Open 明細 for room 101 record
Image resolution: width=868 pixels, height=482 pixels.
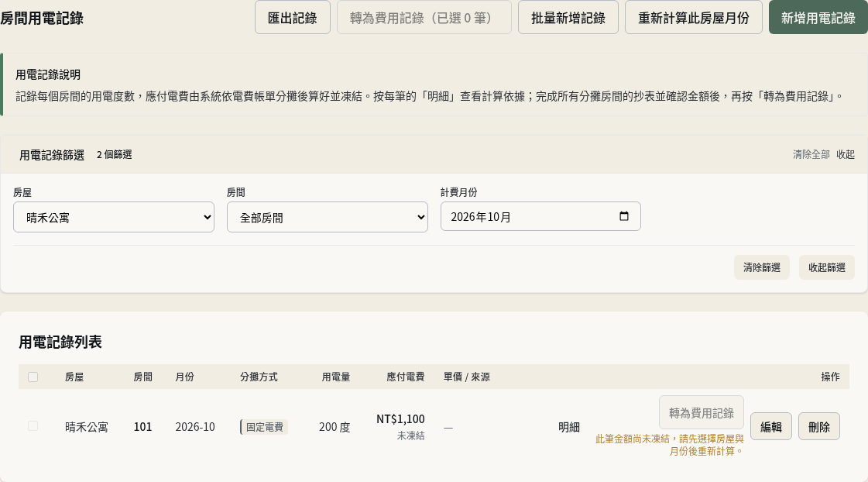point(568,427)
